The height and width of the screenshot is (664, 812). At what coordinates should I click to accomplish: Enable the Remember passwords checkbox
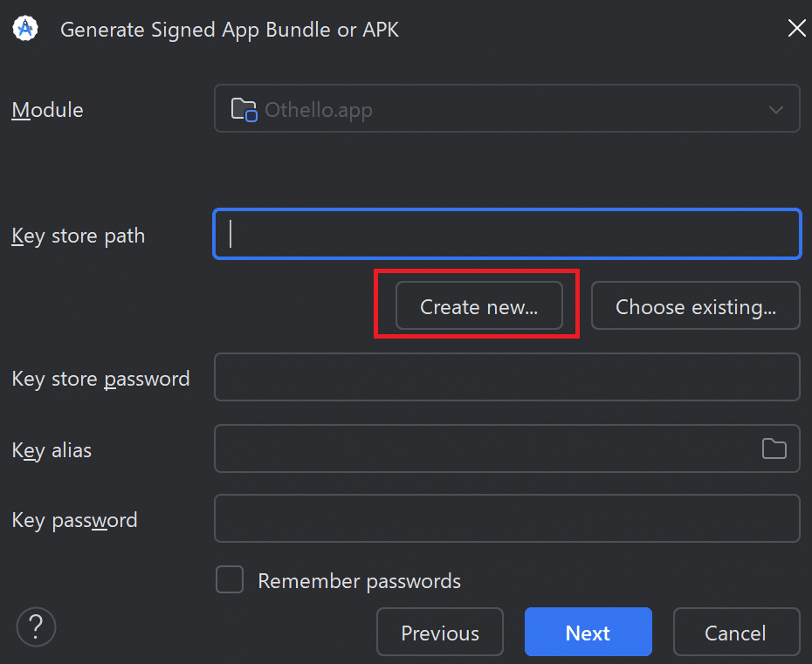pyautogui.click(x=229, y=579)
